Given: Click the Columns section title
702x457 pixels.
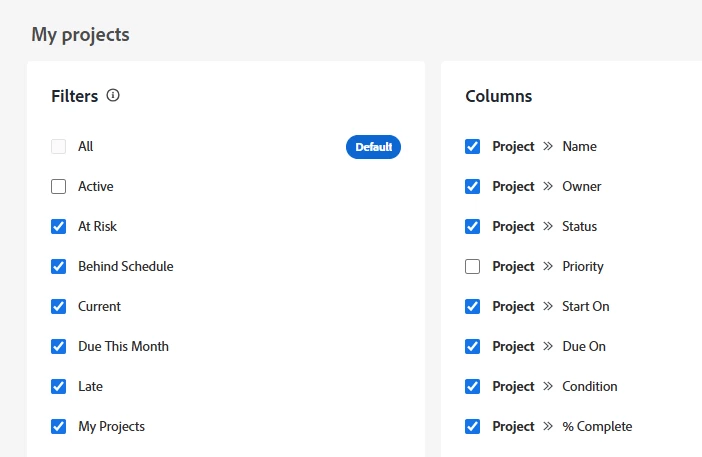Looking at the screenshot, I should [499, 96].
